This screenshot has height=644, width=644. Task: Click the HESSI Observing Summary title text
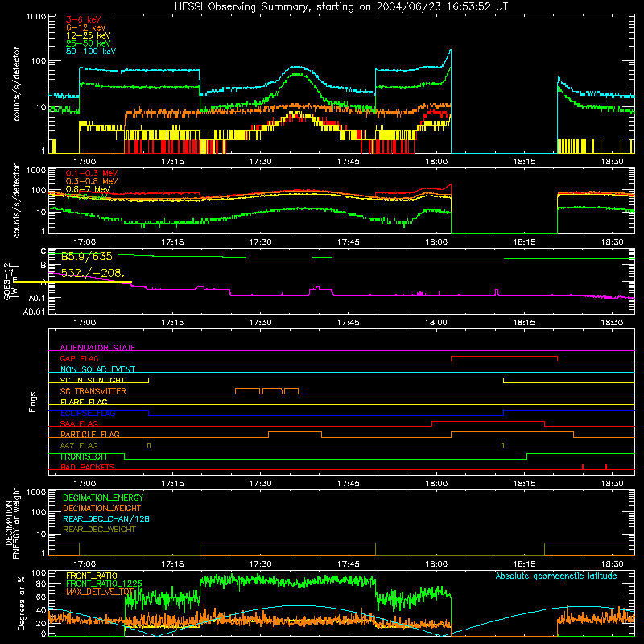[341, 7]
